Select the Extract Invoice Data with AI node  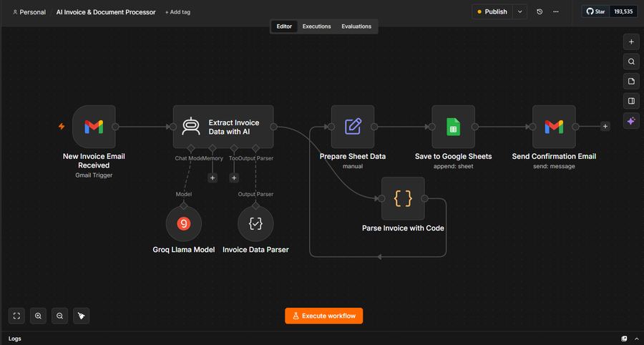tap(223, 127)
